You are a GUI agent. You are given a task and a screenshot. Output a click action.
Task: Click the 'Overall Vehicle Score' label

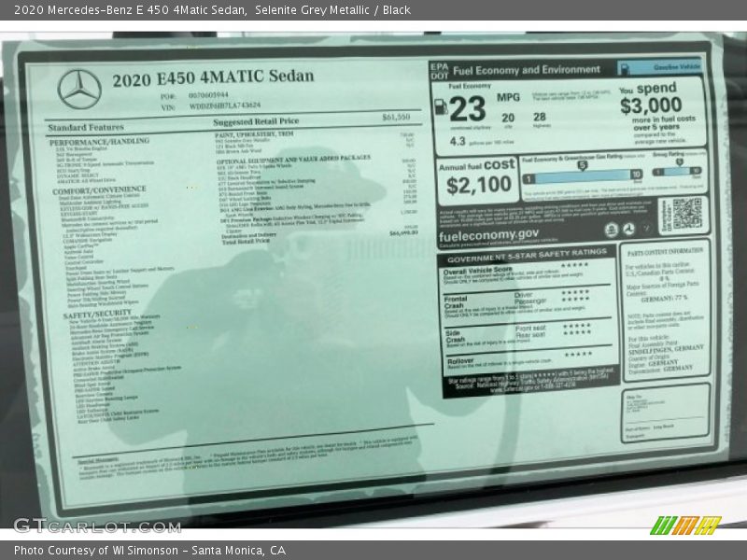pyautogui.click(x=477, y=271)
